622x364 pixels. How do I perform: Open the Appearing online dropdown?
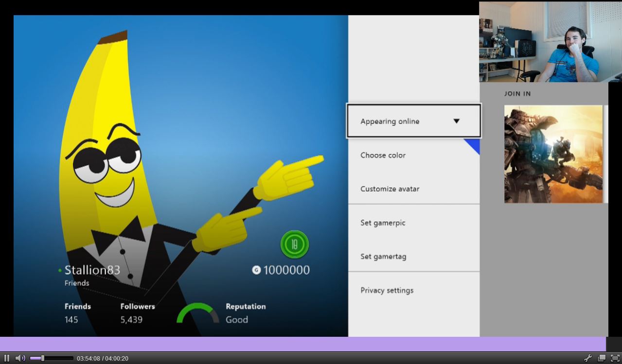pyautogui.click(x=413, y=121)
